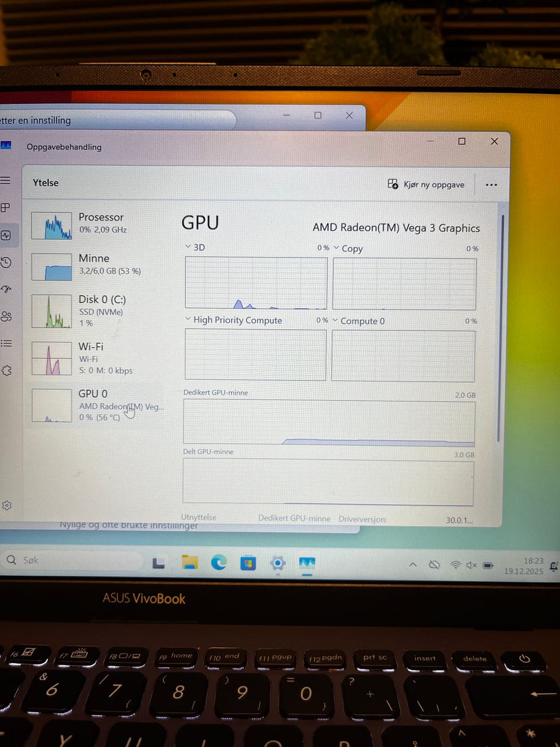Click the Kjør ny oppgave button
The image size is (560, 747).
point(426,184)
